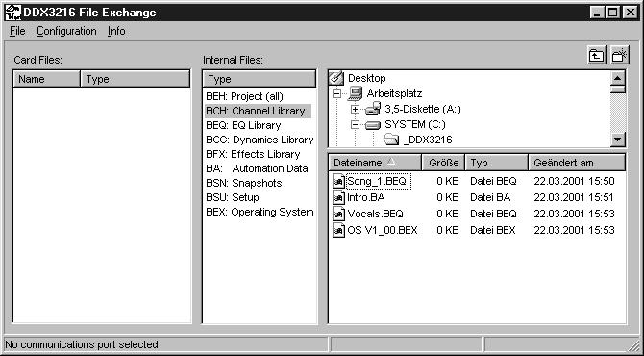The image size is (644, 356).
Task: Click the 3,5-Diskette (A:) label
Action: (x=423, y=110)
